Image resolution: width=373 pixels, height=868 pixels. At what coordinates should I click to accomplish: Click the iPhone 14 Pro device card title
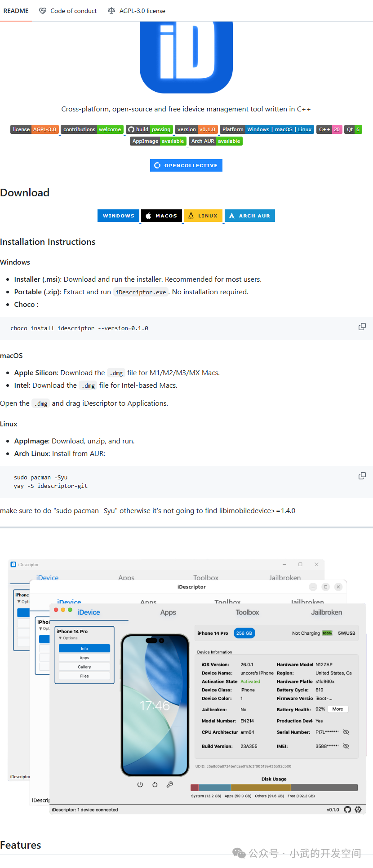tap(72, 631)
